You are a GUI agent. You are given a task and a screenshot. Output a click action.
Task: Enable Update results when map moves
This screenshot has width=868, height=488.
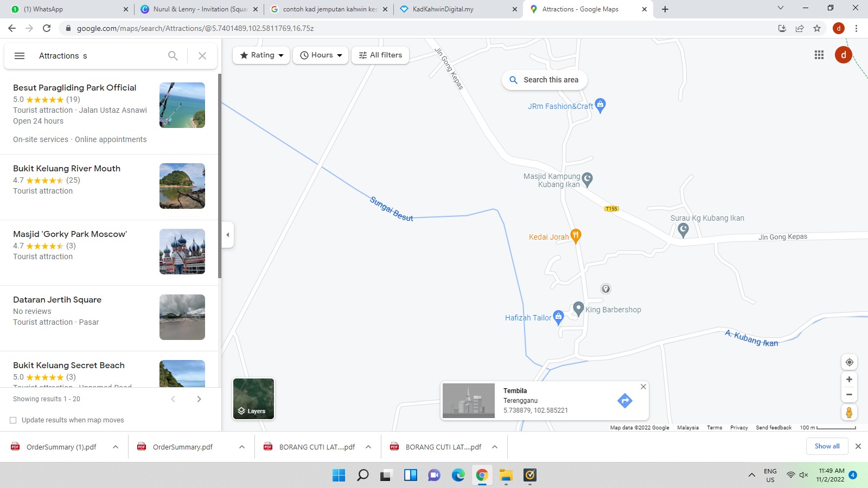[x=13, y=420]
